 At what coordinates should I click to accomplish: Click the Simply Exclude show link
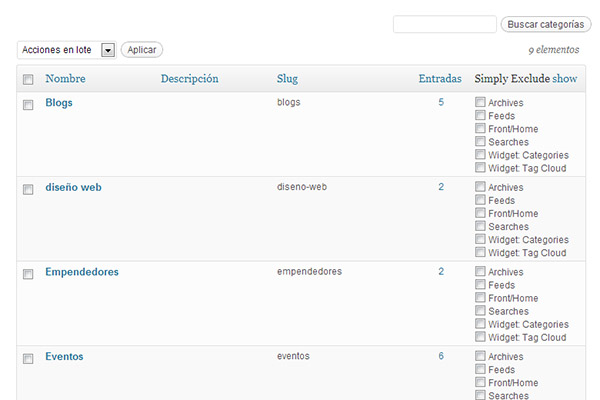pos(564,78)
